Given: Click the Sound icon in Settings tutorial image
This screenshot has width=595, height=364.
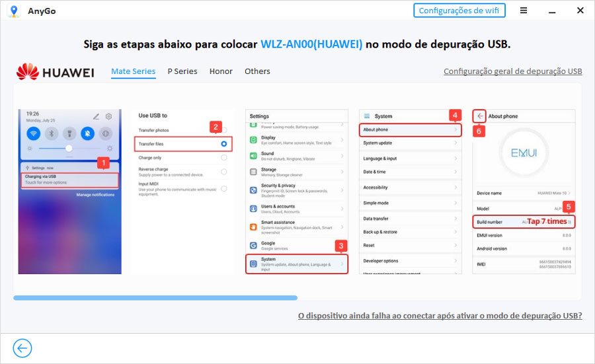Looking at the screenshot, I should point(253,156).
